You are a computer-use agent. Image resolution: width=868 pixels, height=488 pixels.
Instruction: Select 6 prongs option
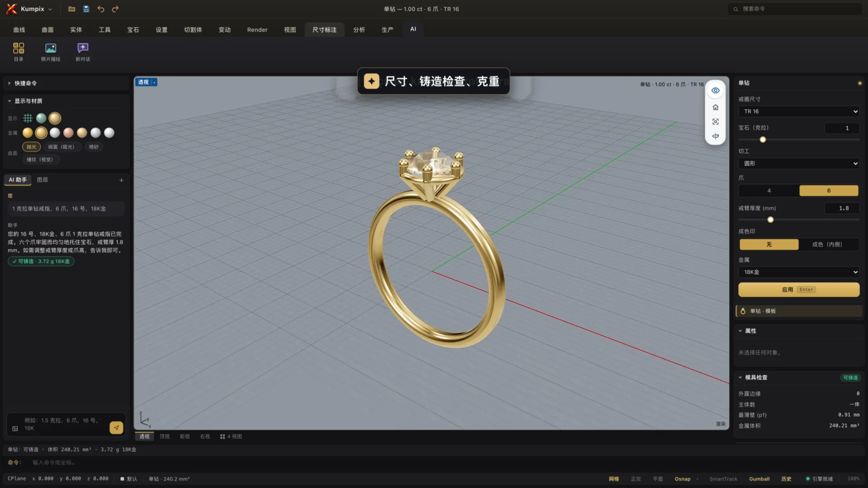click(x=829, y=191)
